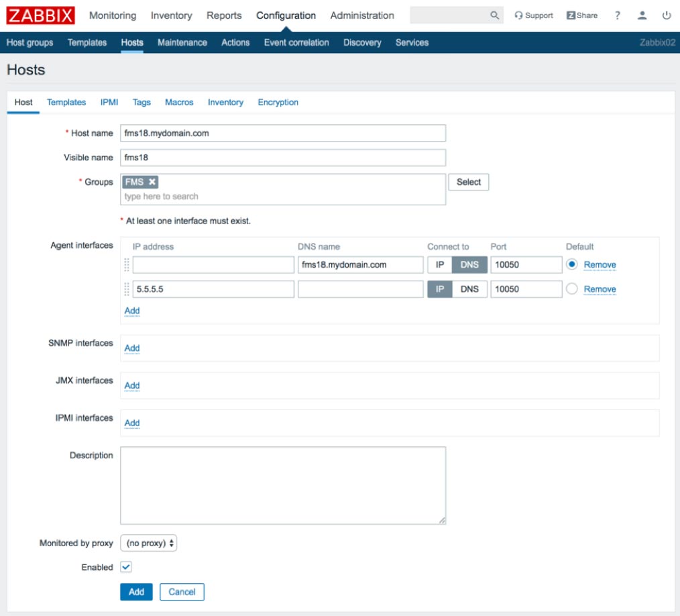
Task: Click into the Description text area
Action: coord(283,485)
